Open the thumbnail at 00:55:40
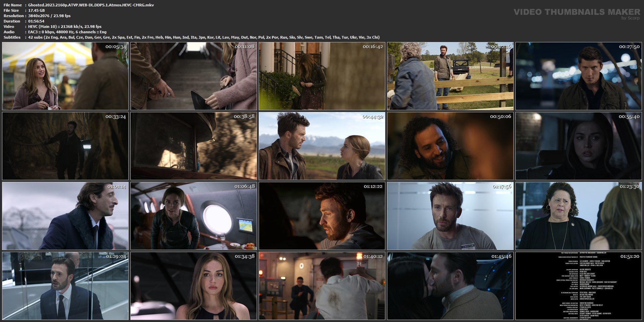644x322 pixels. [578, 146]
